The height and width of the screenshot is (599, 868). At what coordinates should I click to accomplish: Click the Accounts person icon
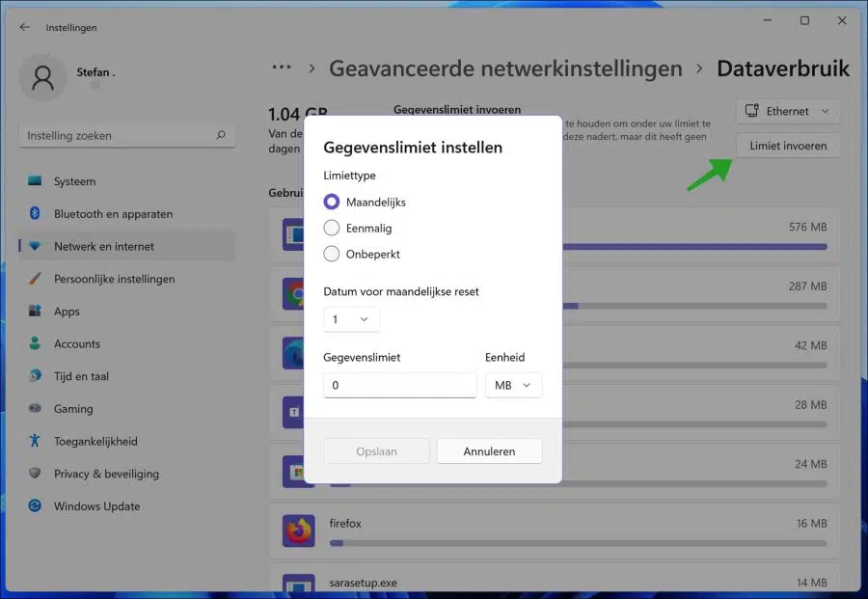point(35,343)
